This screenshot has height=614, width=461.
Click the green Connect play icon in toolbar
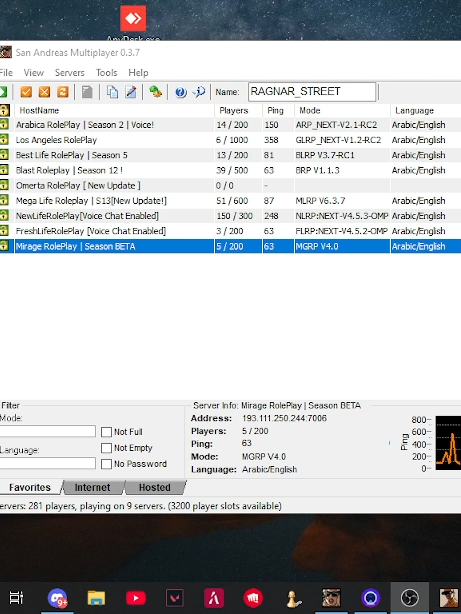(3, 92)
